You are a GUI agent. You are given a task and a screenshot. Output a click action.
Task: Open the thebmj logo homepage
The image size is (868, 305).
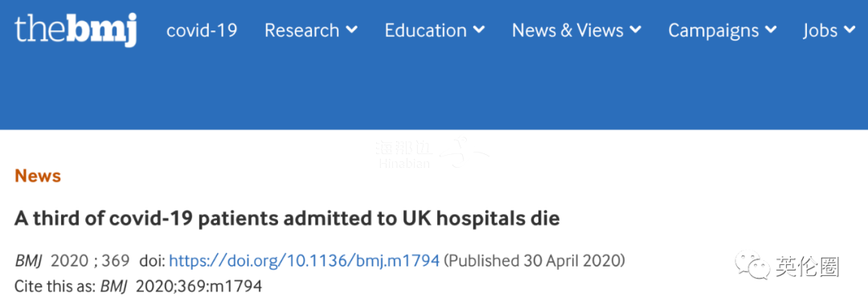pyautogui.click(x=76, y=31)
